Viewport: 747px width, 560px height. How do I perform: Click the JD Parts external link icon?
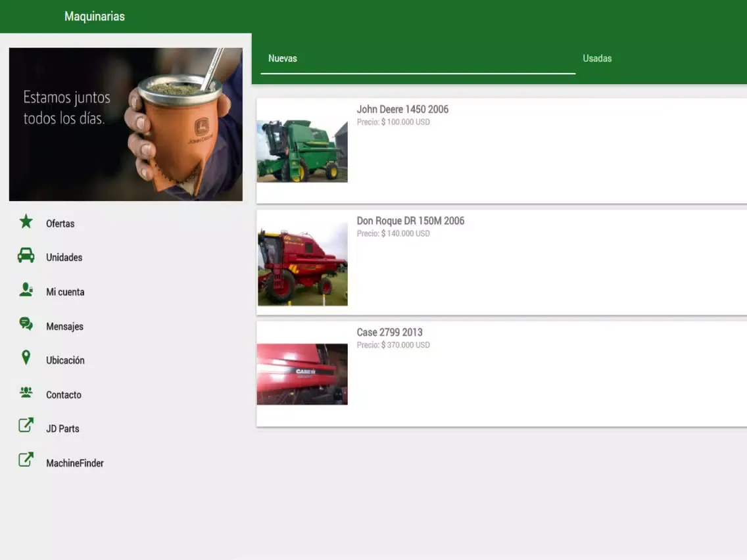[x=26, y=425]
